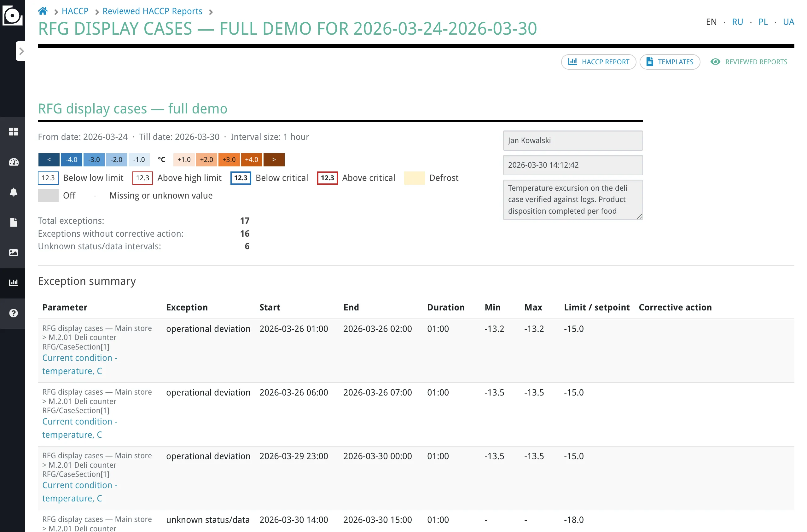The width and height of the screenshot is (807, 532).
Task: Click the Start column header
Action: pos(270,307)
